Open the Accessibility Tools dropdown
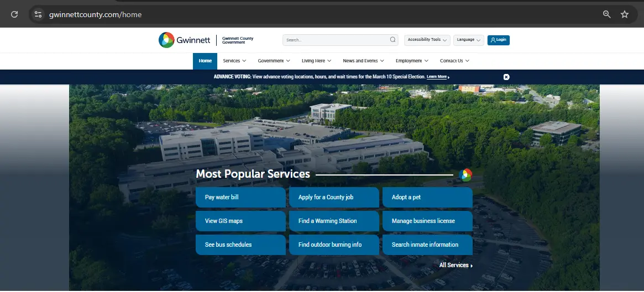 [x=427, y=40]
